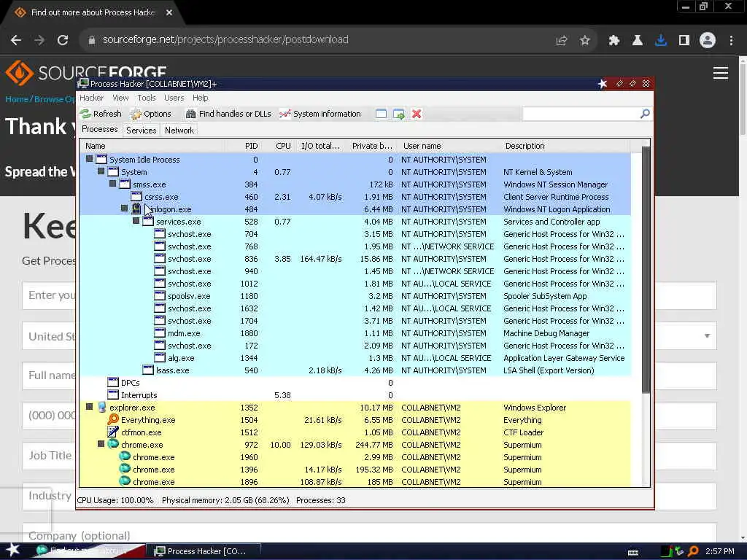This screenshot has width=747, height=560.
Task: Open Chrome three-dot menu
Action: (731, 41)
